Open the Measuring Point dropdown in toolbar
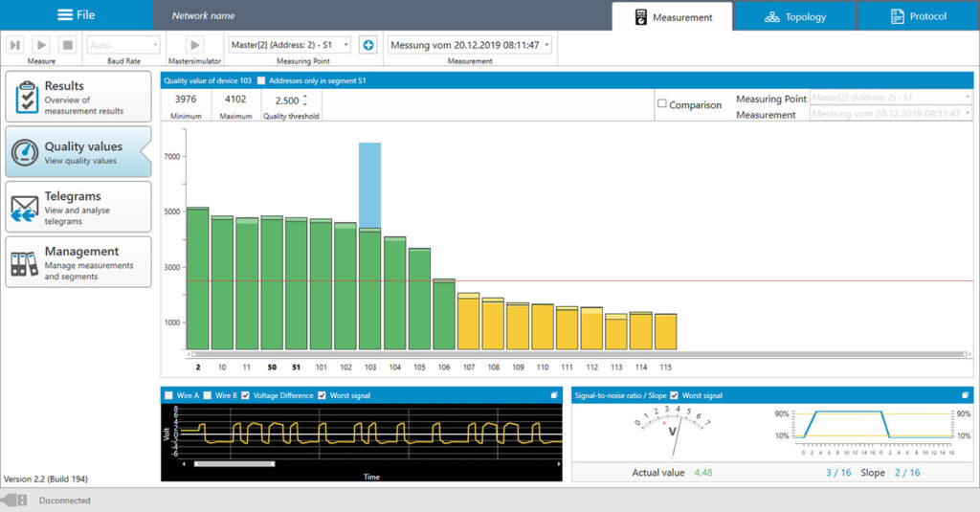The image size is (980, 512). click(x=290, y=45)
